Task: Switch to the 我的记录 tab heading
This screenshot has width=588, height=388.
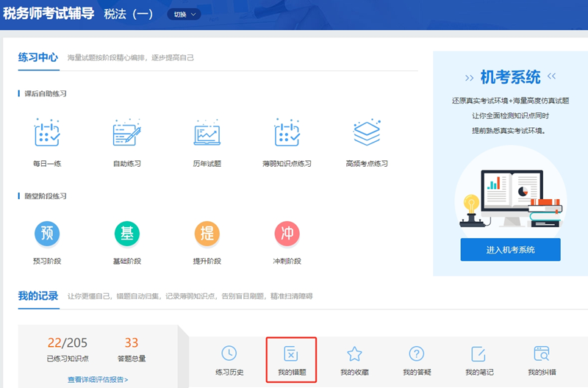Action: point(38,296)
